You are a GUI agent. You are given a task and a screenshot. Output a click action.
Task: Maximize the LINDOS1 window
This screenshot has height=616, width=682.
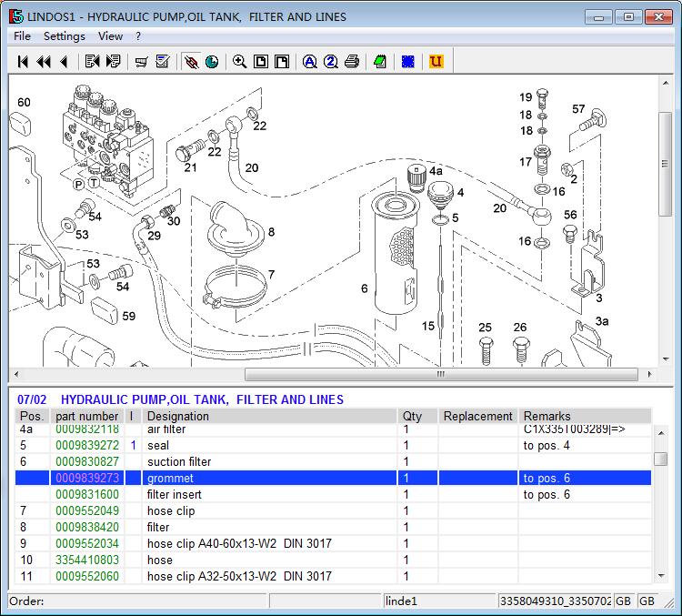[628, 17]
